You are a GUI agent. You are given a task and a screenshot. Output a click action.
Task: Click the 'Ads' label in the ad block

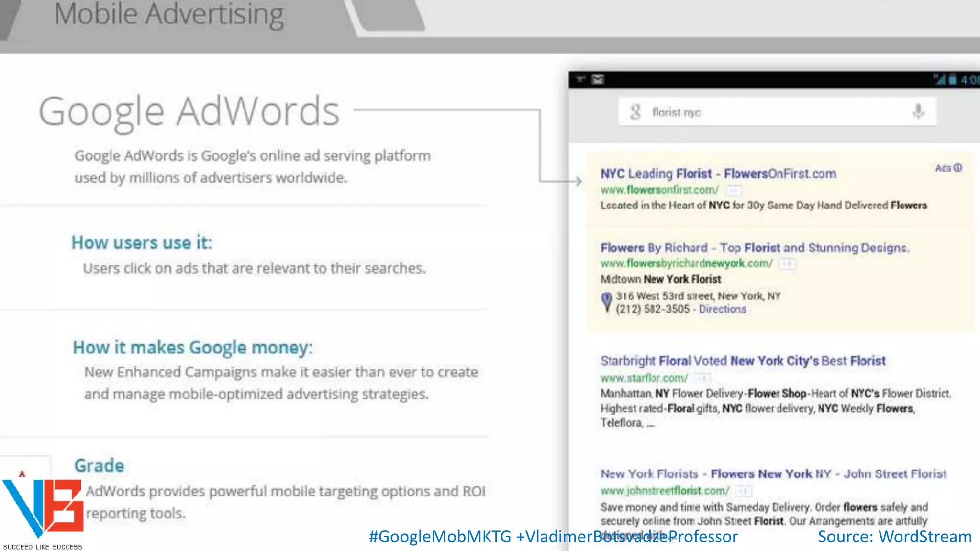click(943, 168)
